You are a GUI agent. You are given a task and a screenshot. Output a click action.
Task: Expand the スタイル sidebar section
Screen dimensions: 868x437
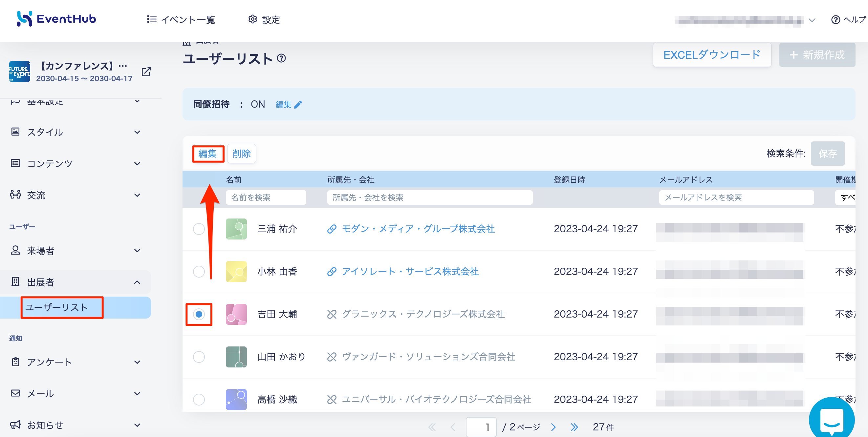tap(76, 132)
